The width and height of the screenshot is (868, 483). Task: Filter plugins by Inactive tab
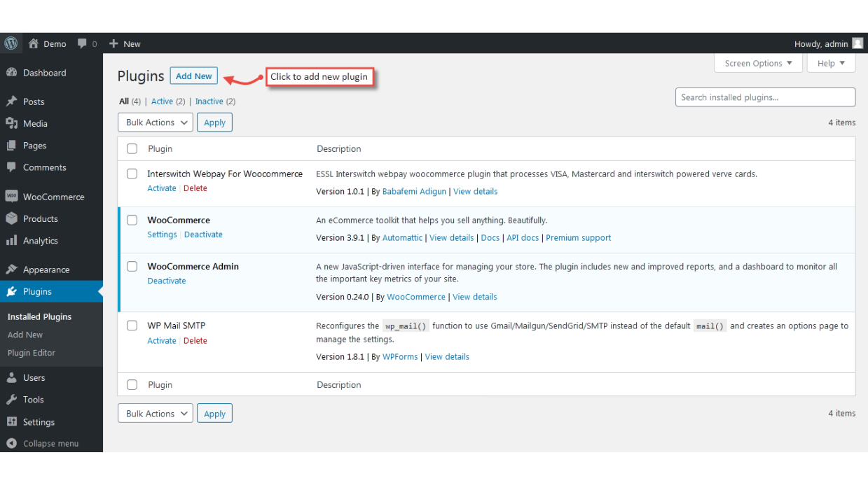tap(209, 101)
